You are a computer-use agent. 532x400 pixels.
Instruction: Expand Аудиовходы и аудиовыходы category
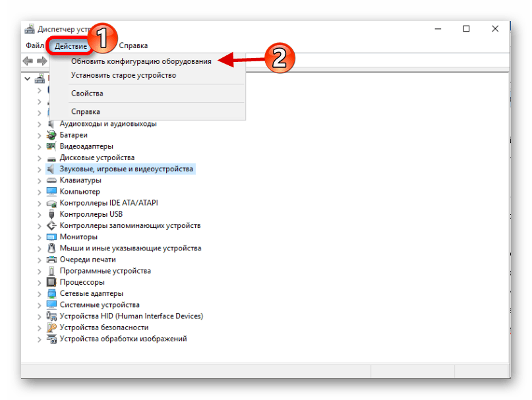(40, 124)
